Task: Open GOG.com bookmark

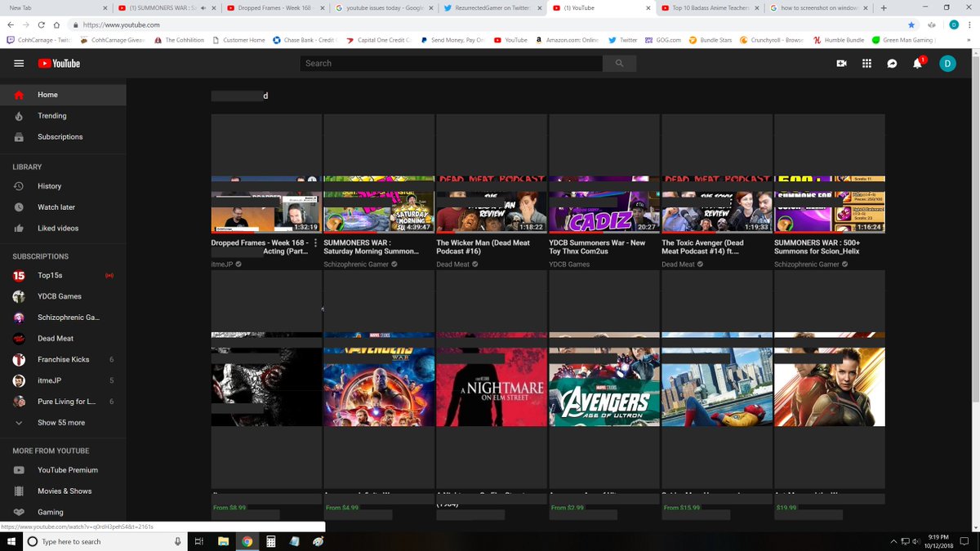Action: click(x=663, y=40)
